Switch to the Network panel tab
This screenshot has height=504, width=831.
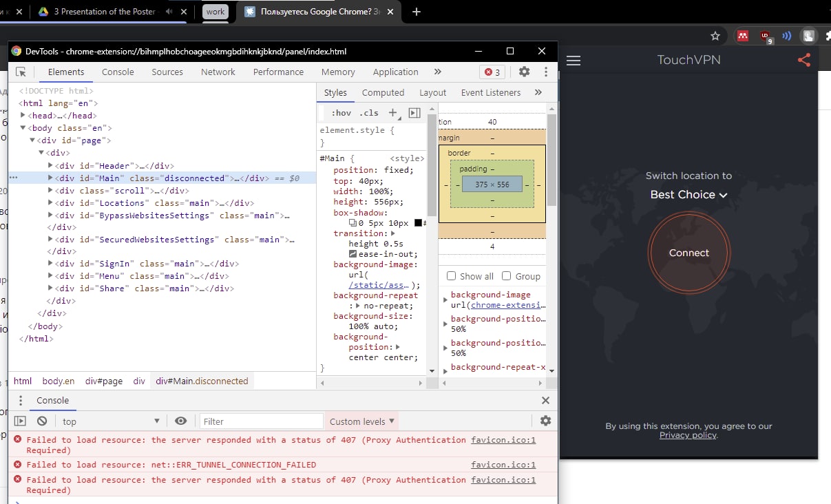coord(218,72)
